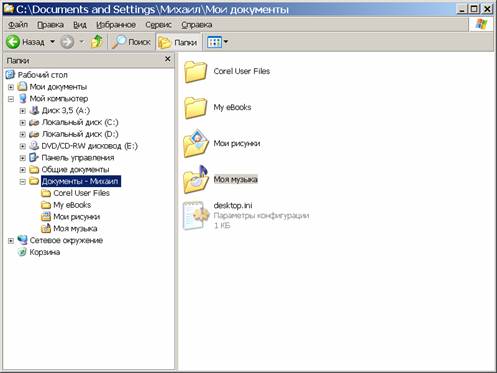
Task: Select Corel User Files in the tree
Action: coord(81,193)
